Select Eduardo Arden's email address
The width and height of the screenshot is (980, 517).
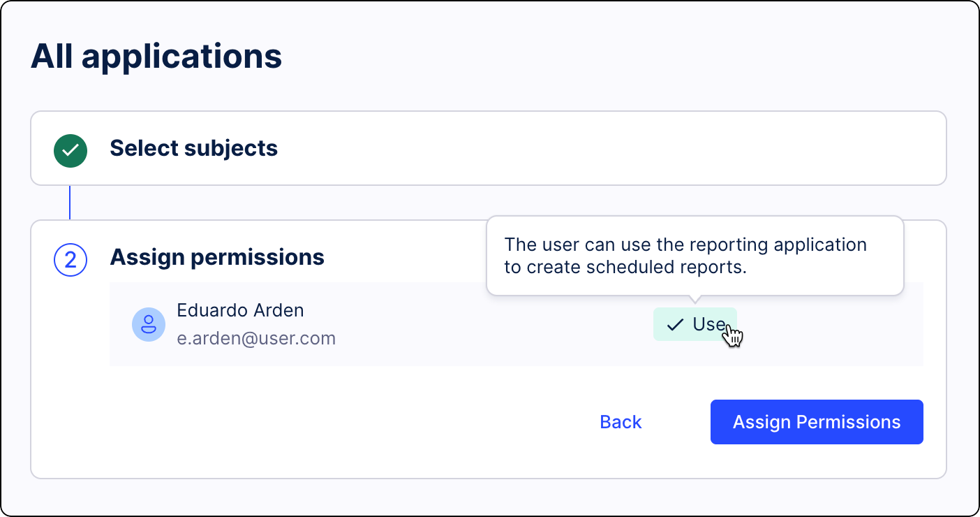pos(257,339)
